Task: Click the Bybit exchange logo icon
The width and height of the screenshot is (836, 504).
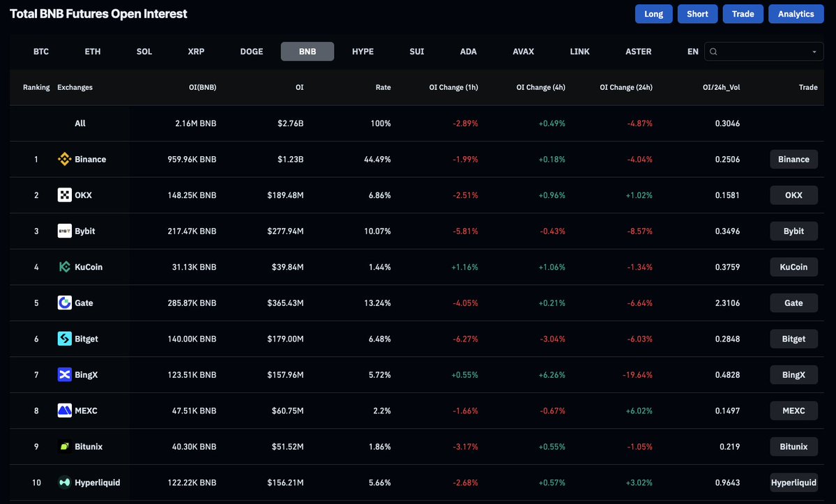Action: pyautogui.click(x=65, y=231)
